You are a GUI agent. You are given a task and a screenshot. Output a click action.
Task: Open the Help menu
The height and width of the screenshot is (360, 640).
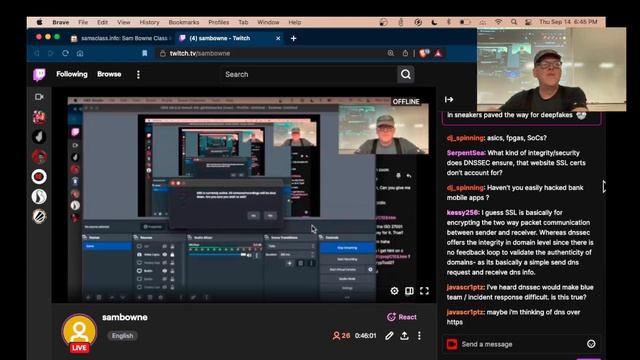click(295, 22)
